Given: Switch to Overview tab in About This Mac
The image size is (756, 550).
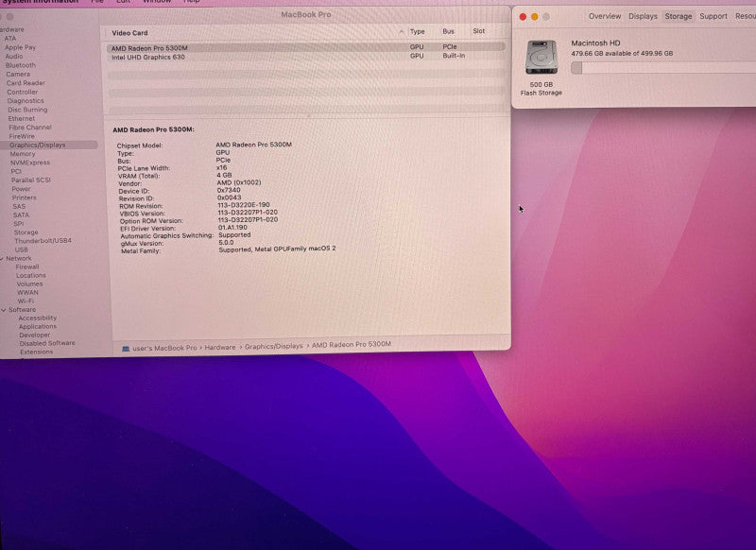Looking at the screenshot, I should click(x=605, y=16).
